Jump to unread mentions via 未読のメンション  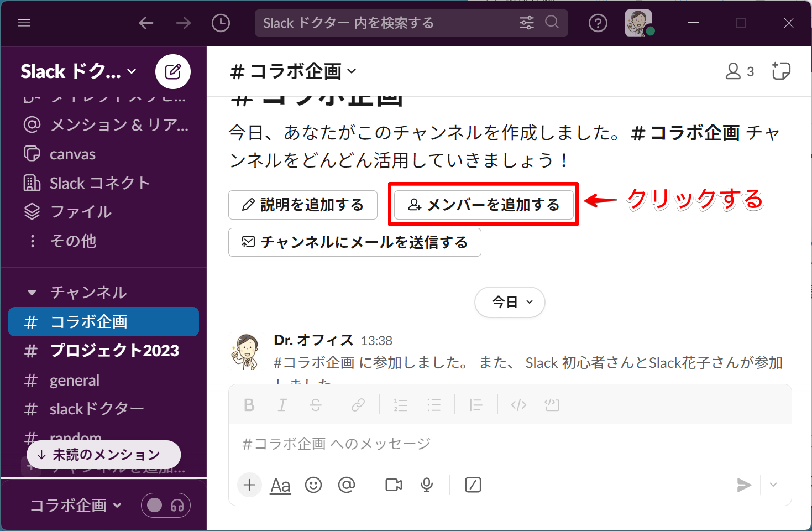(103, 454)
